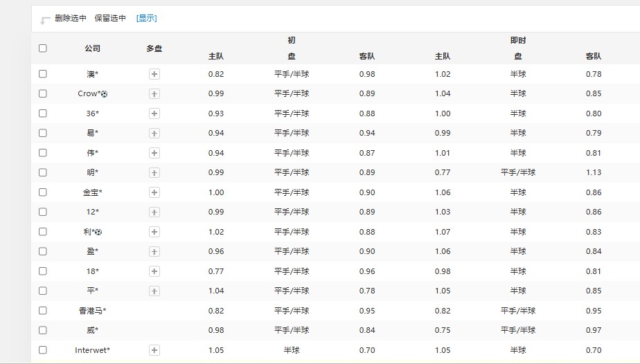Tick the select-all checkbox in the table header
Viewport: 640px width, 364px height.
coord(43,48)
